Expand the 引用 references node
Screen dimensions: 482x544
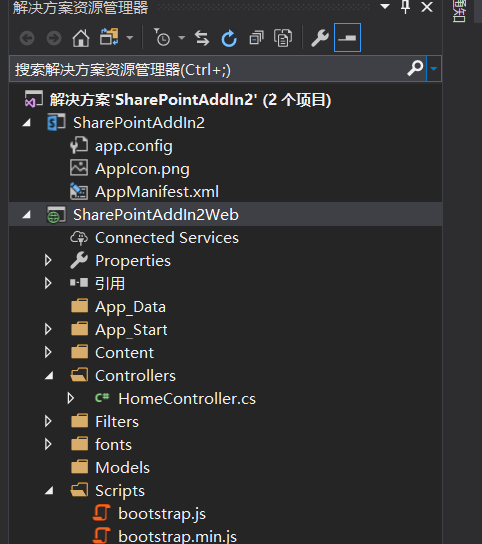pyautogui.click(x=48, y=283)
